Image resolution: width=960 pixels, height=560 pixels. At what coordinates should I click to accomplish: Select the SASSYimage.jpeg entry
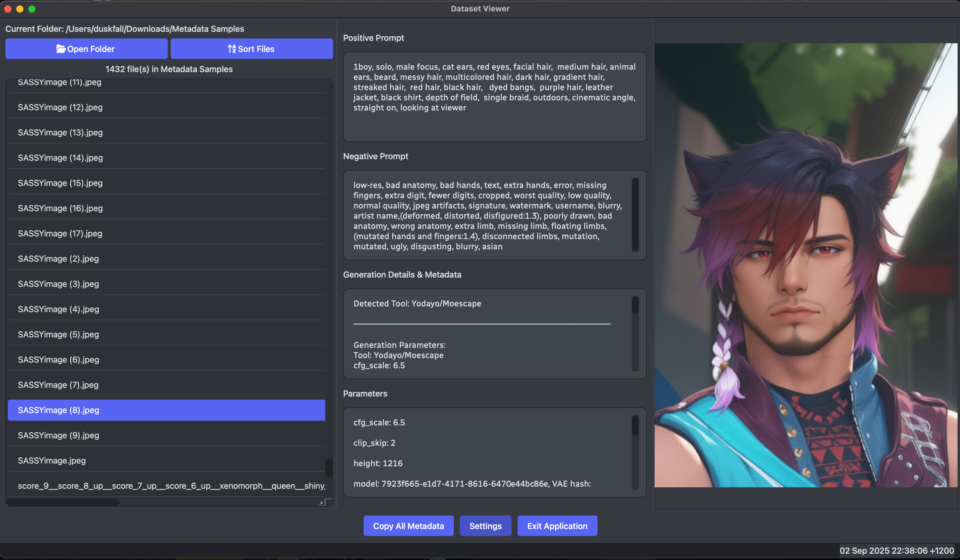pyautogui.click(x=52, y=461)
